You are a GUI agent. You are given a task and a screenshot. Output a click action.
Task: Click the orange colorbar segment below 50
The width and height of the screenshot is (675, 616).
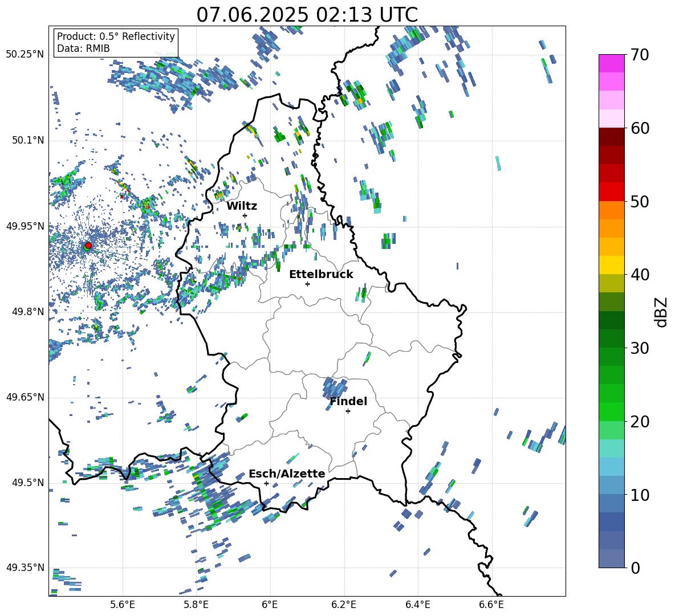click(x=611, y=210)
